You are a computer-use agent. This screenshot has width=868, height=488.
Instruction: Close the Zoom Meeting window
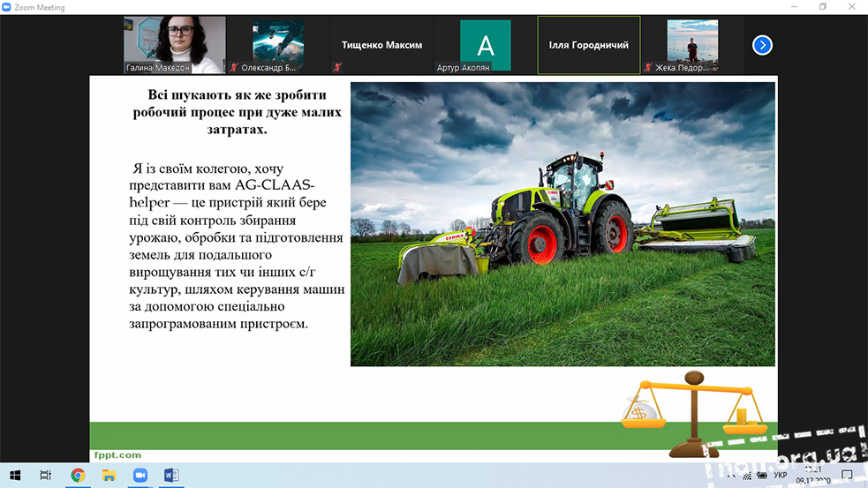tap(852, 7)
